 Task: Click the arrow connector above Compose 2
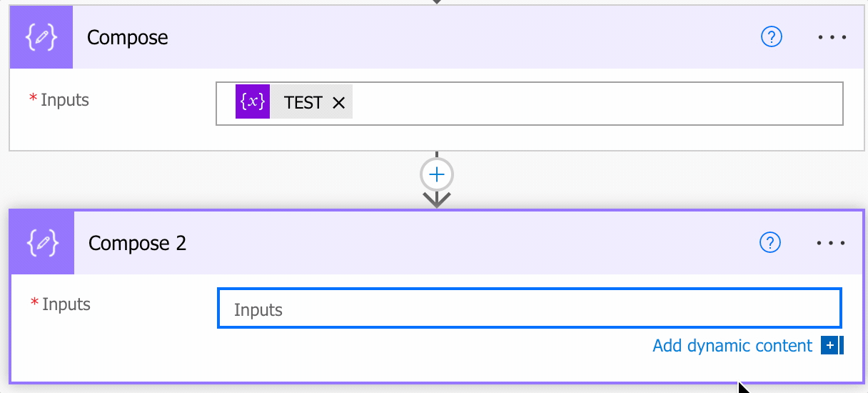(x=437, y=198)
